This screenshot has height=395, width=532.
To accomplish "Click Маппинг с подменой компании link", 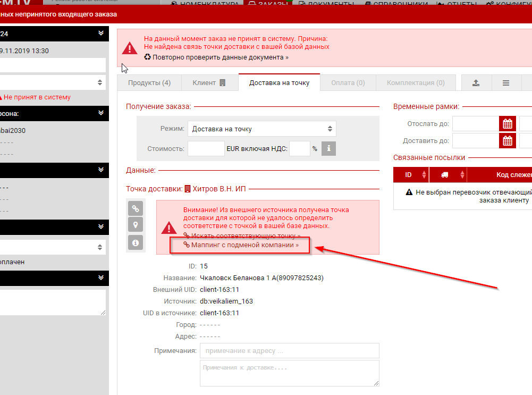I will click(x=244, y=245).
